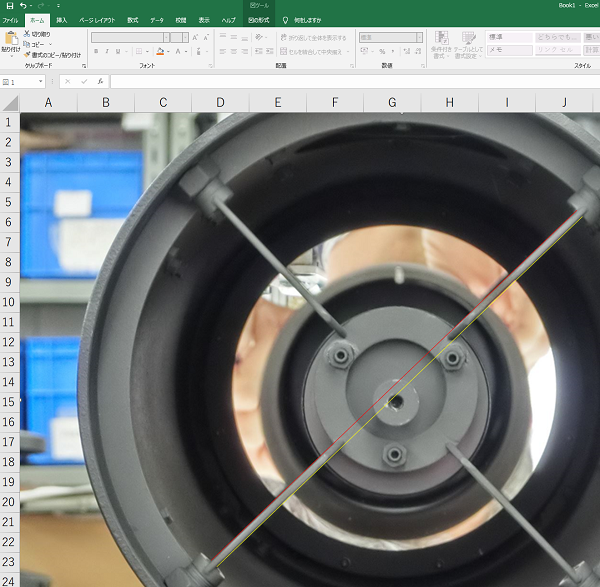
Task: Click 書式のコピー/貼り付け format painter
Action: [52, 55]
